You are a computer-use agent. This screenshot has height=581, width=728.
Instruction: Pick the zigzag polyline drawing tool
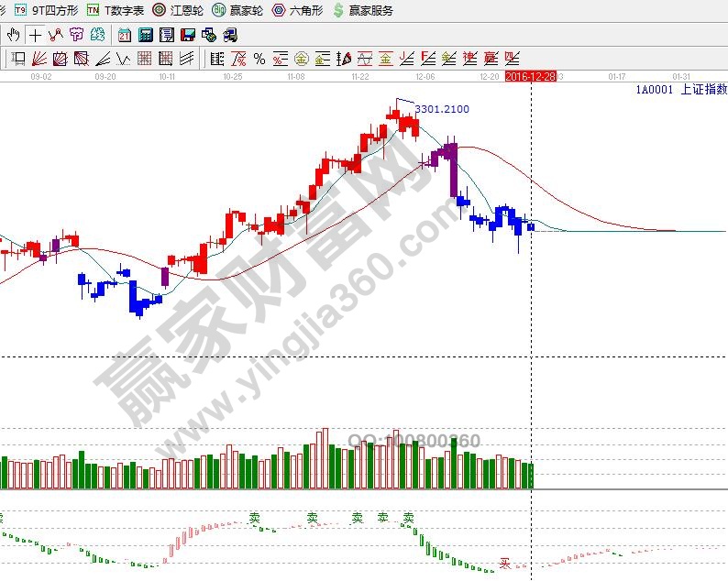pos(56,36)
